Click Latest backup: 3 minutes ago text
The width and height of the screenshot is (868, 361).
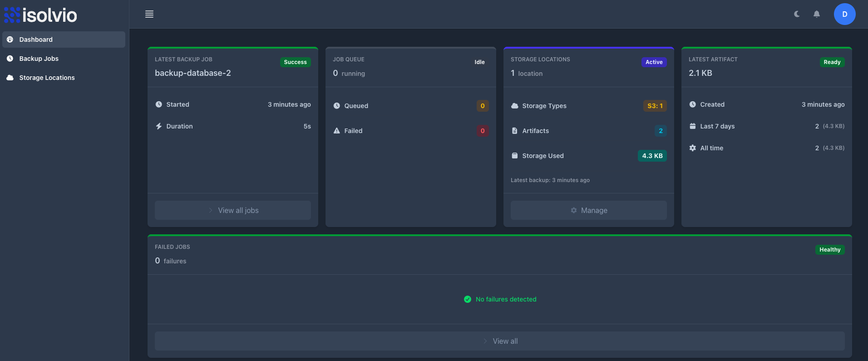(550, 180)
